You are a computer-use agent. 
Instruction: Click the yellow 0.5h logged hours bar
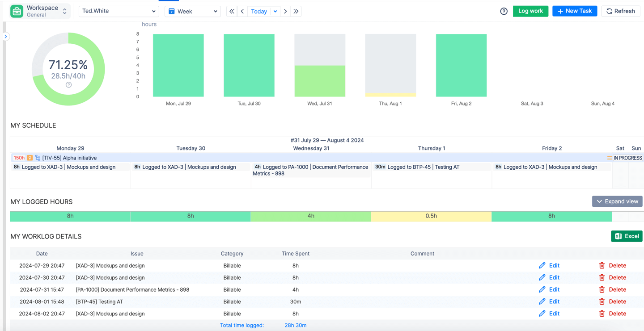pos(431,216)
